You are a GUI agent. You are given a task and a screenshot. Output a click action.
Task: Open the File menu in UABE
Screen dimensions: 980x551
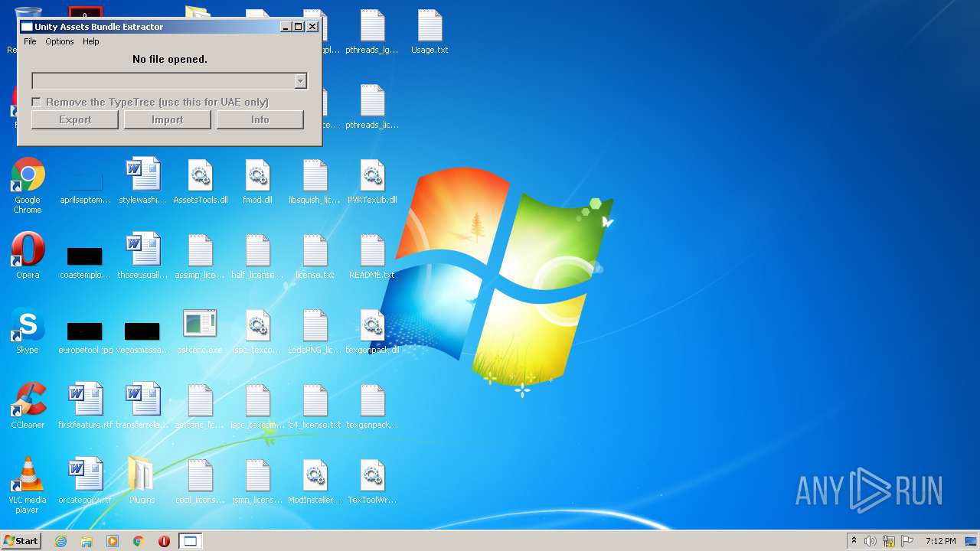[30, 41]
